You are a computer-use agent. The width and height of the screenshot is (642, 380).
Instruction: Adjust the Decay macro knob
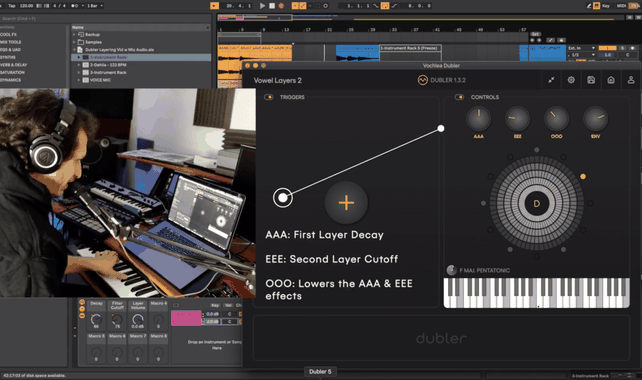click(96, 319)
